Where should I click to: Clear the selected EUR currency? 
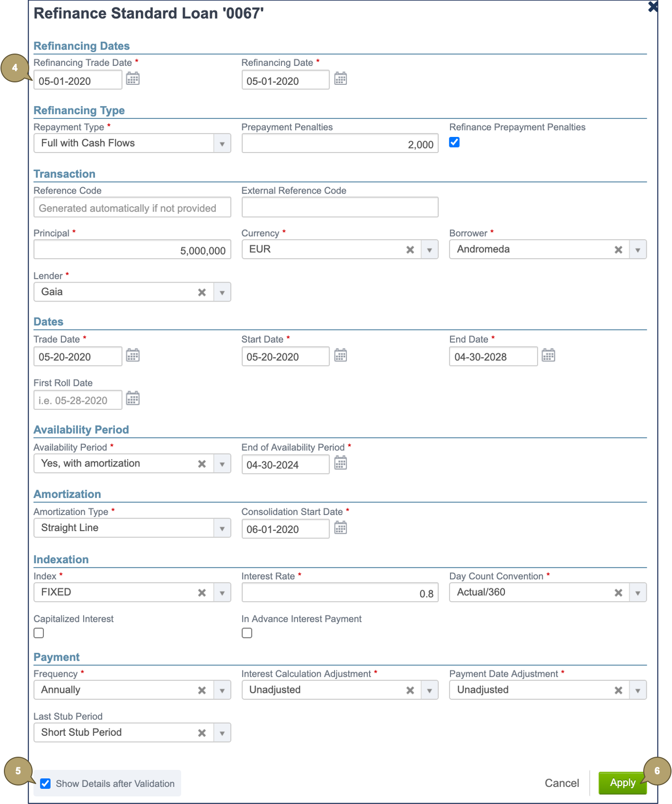click(x=410, y=250)
